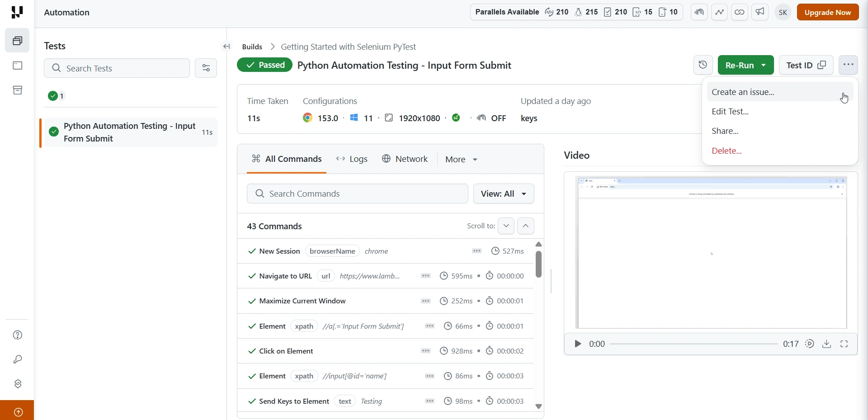868x420 pixels.
Task: Play the test recording video
Action: point(578,344)
